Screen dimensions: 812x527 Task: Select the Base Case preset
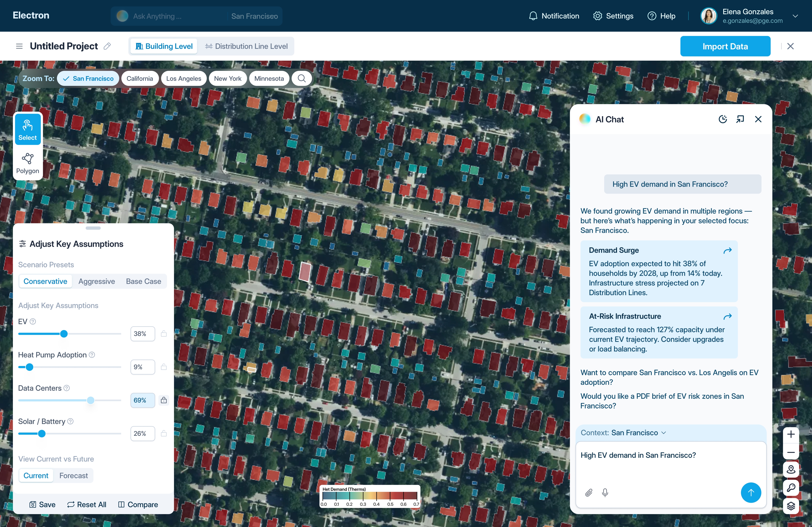(144, 281)
